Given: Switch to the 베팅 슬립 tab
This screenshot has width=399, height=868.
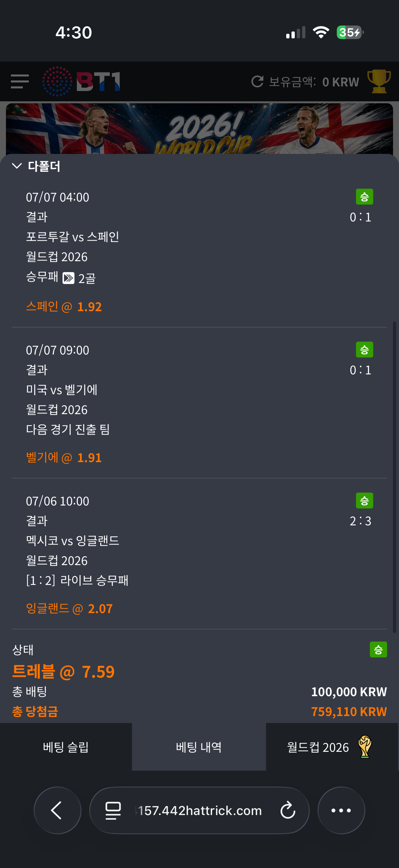Looking at the screenshot, I should coord(66,747).
